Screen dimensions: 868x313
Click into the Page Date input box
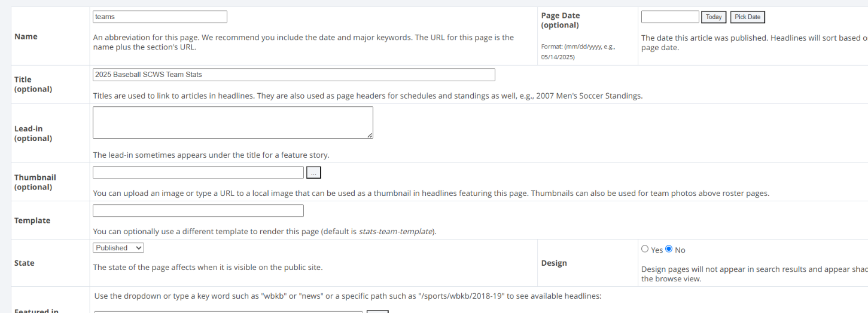click(x=670, y=17)
